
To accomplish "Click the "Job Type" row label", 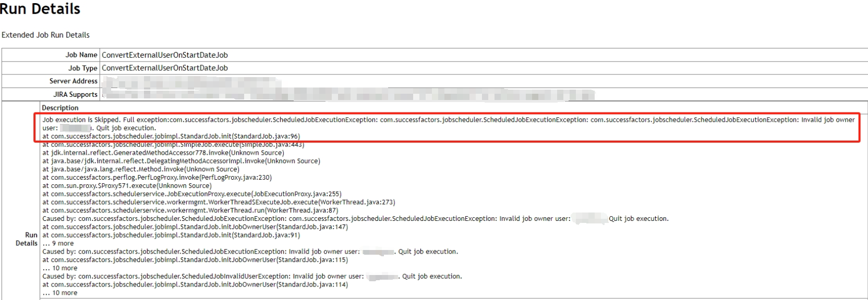I will [83, 68].
